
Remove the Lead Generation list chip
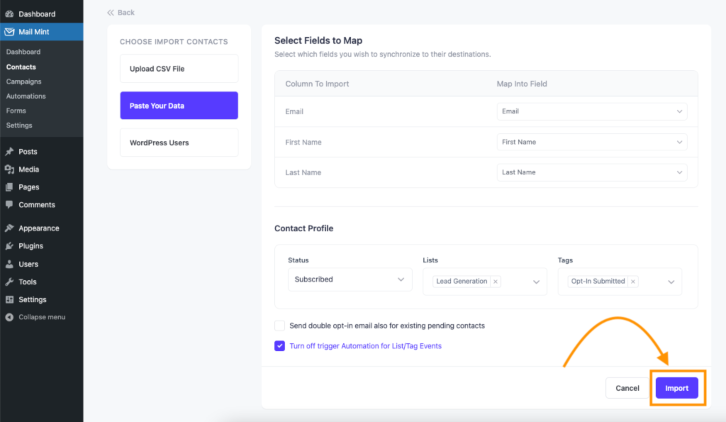tap(495, 281)
